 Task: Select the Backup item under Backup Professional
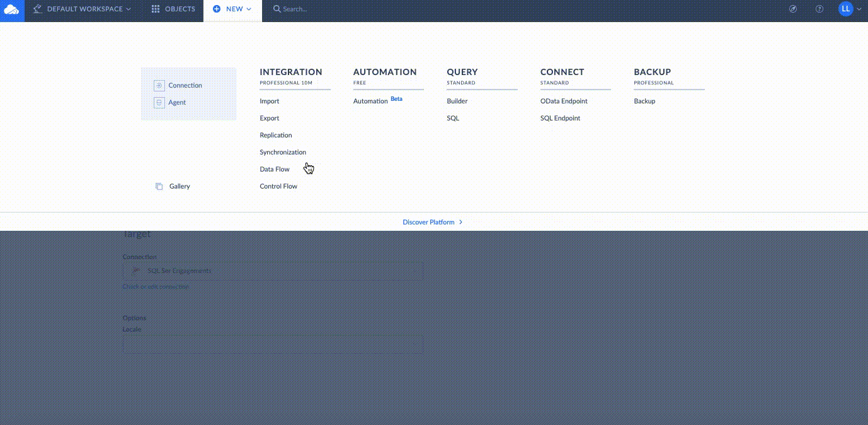click(x=644, y=101)
